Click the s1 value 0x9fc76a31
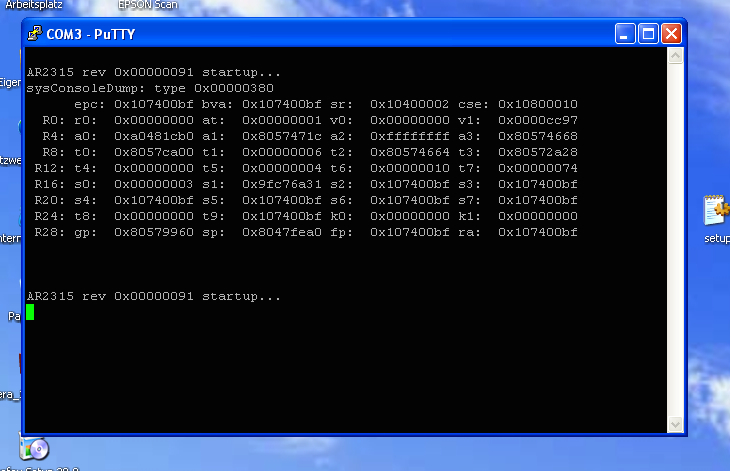 (x=282, y=184)
